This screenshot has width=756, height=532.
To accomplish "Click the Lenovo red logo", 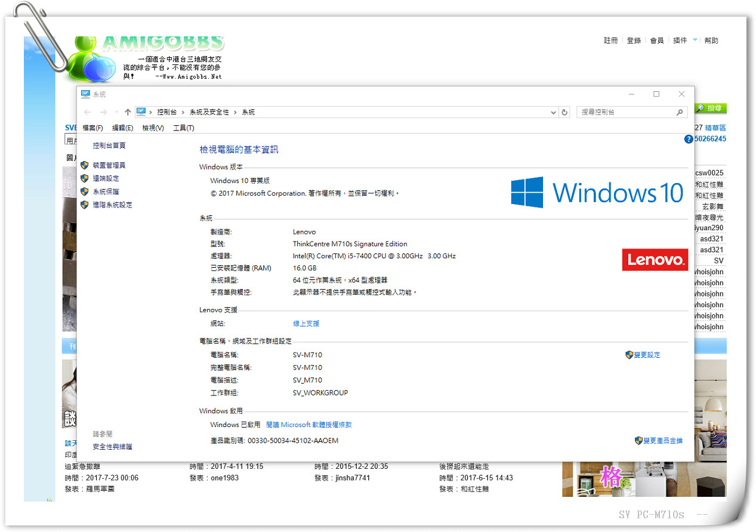I will (x=655, y=260).
